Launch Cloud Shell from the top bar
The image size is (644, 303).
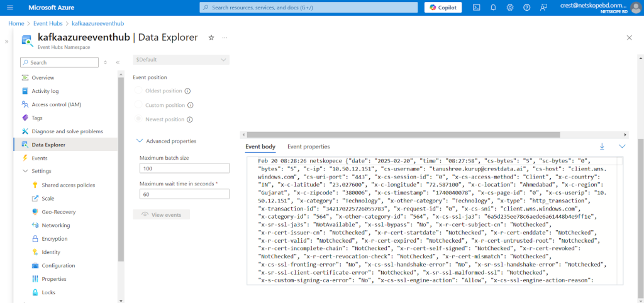click(x=477, y=8)
